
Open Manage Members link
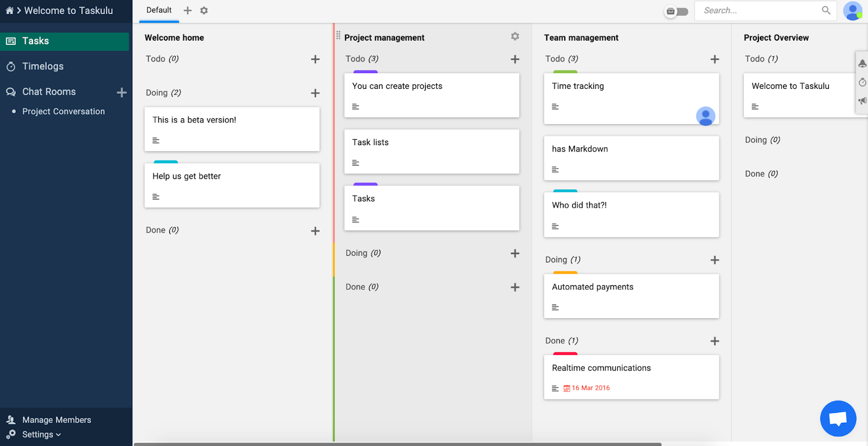[56, 420]
